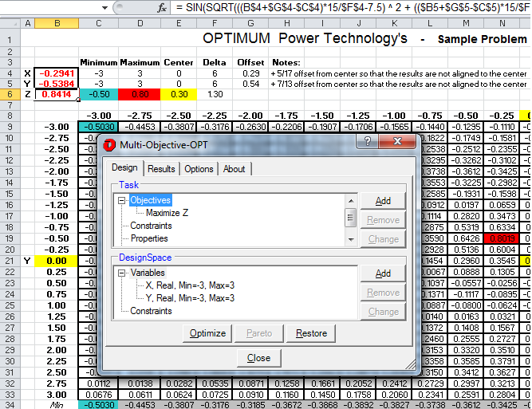Click the DesignSpace Add button

pyautogui.click(x=383, y=273)
